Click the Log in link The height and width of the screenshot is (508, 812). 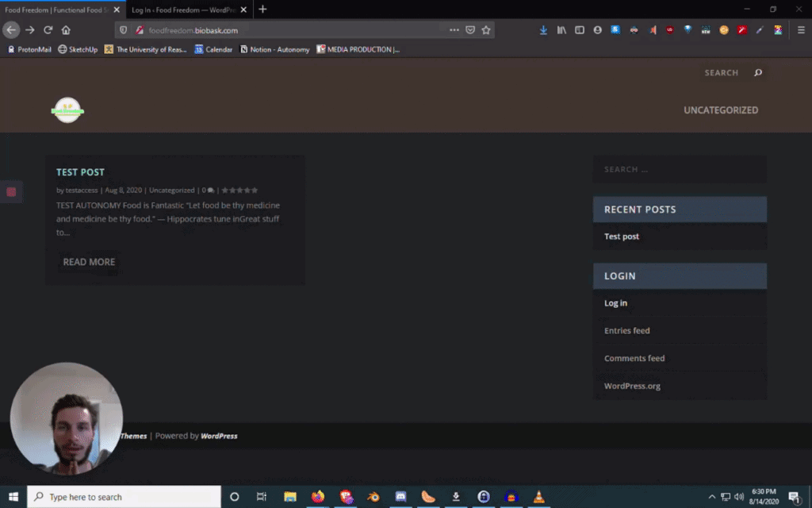coord(615,303)
